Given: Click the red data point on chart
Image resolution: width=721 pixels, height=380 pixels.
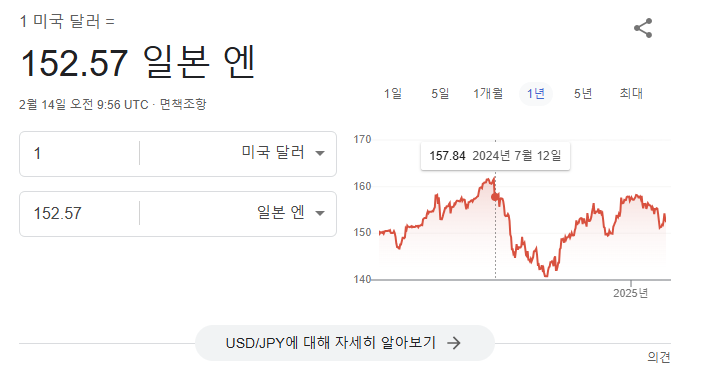Looking at the screenshot, I should (x=495, y=197).
